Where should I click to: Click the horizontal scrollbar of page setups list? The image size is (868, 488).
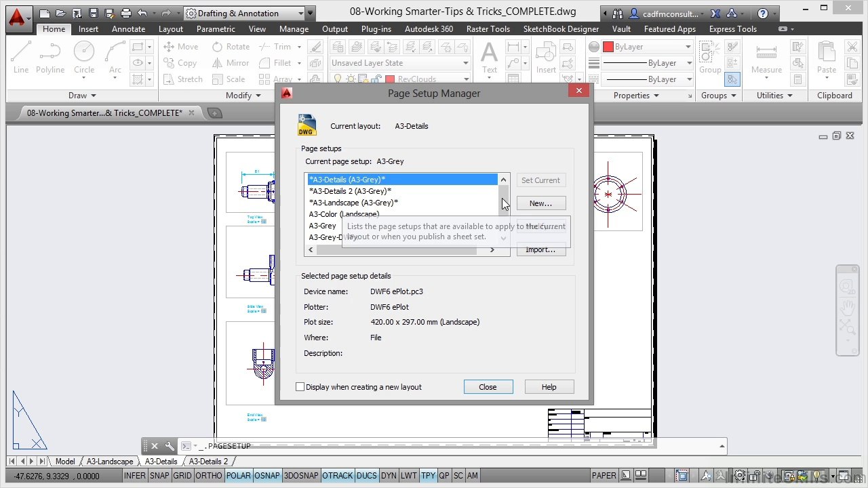click(x=401, y=249)
